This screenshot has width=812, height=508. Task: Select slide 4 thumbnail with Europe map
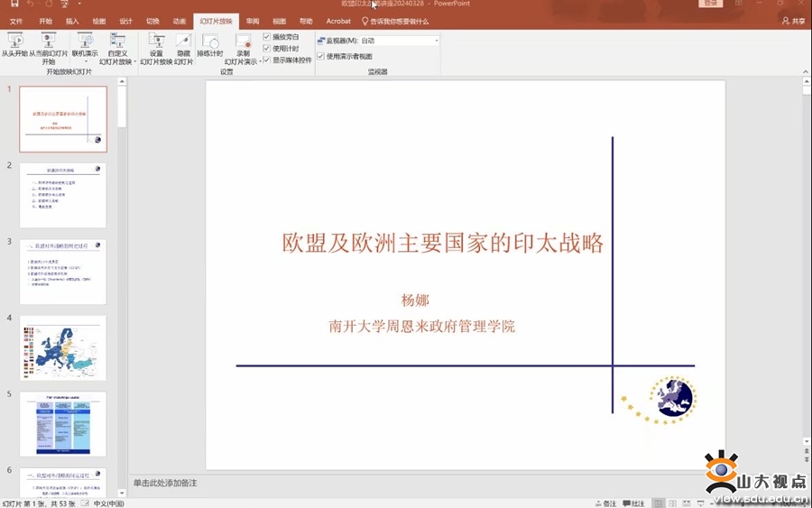63,347
